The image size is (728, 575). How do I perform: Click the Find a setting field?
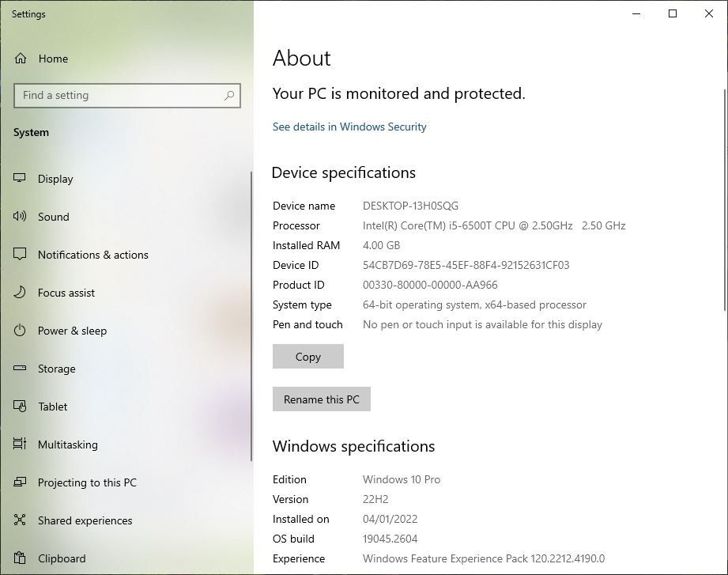click(127, 95)
